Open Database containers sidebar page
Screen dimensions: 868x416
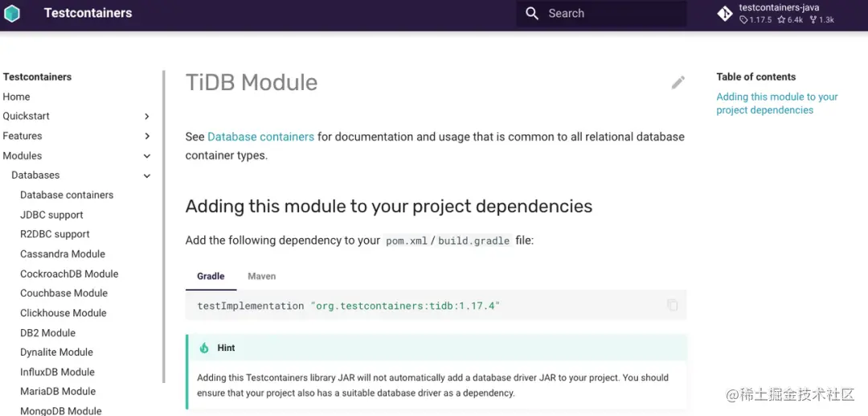67,195
